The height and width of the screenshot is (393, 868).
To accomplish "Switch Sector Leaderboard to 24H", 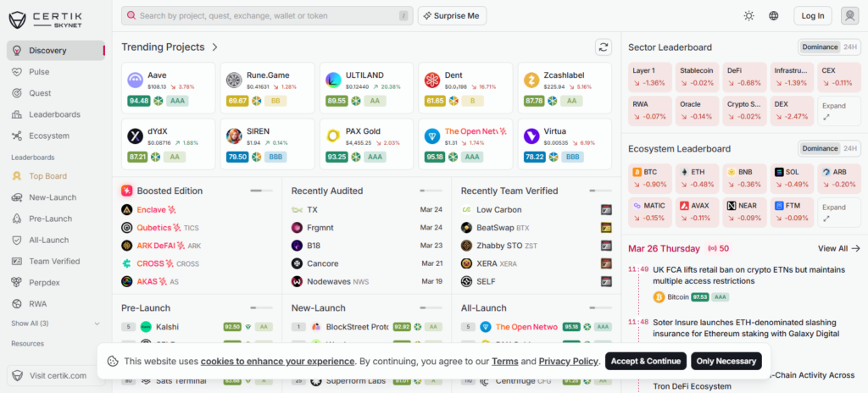I will (849, 47).
